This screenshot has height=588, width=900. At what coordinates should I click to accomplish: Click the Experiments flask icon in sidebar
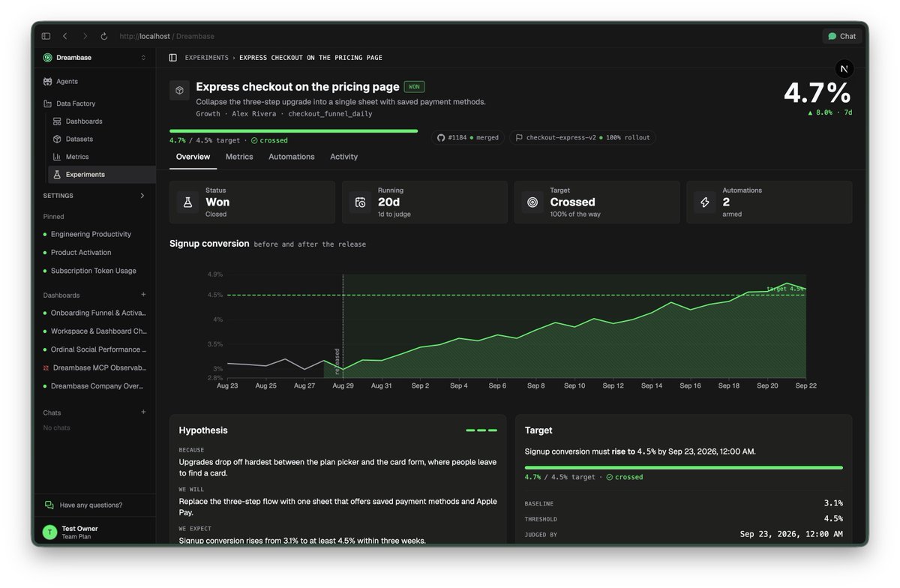[x=57, y=175]
